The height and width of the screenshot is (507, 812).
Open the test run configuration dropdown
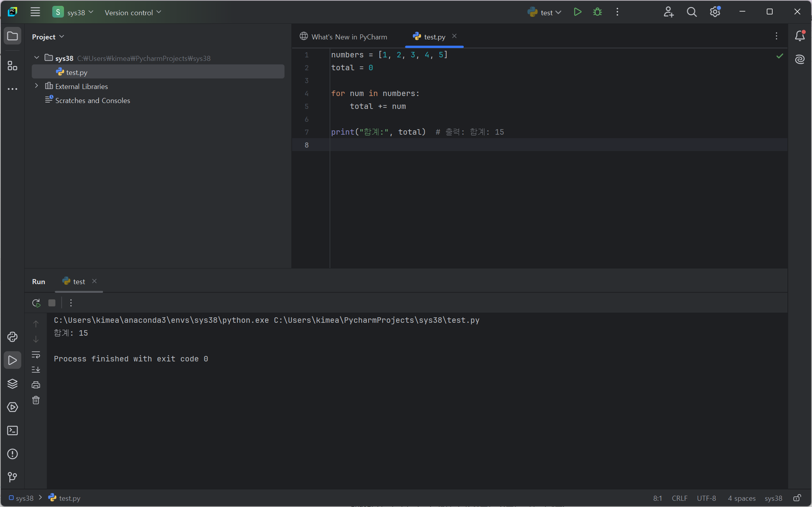[546, 12]
